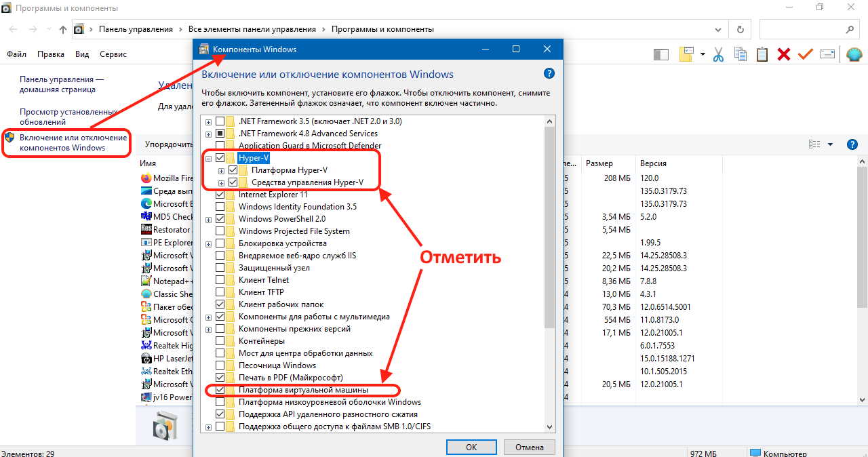The height and width of the screenshot is (457, 868).
Task: Expand .NET Framework 3.5 tree node
Action: [x=208, y=121]
